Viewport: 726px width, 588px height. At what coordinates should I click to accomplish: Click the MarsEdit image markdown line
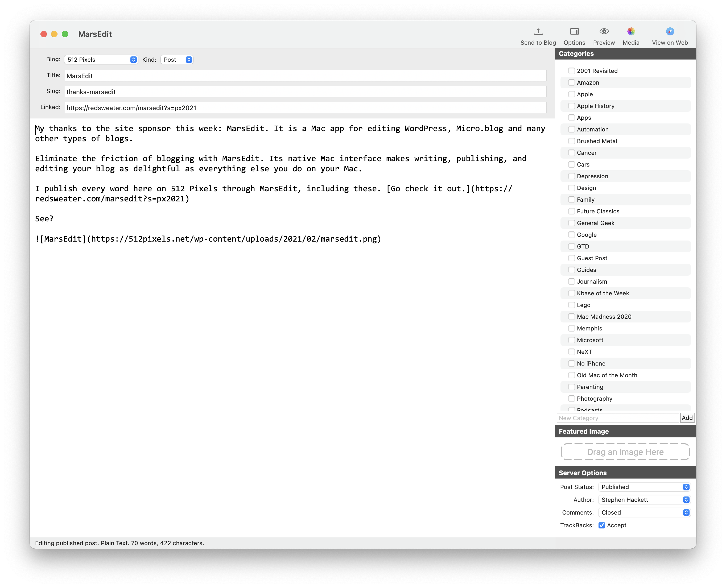208,239
